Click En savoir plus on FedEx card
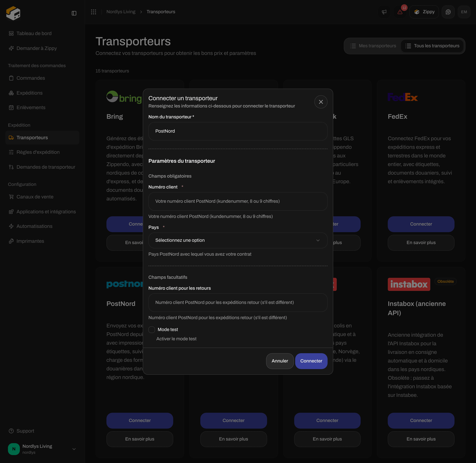This screenshot has width=476, height=463. tap(421, 243)
